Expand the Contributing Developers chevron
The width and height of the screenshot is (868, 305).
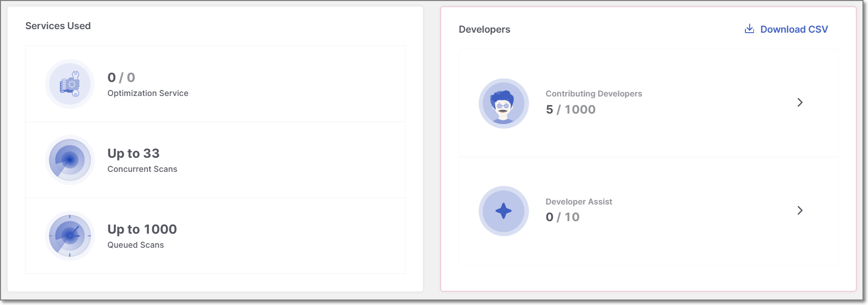pos(800,103)
